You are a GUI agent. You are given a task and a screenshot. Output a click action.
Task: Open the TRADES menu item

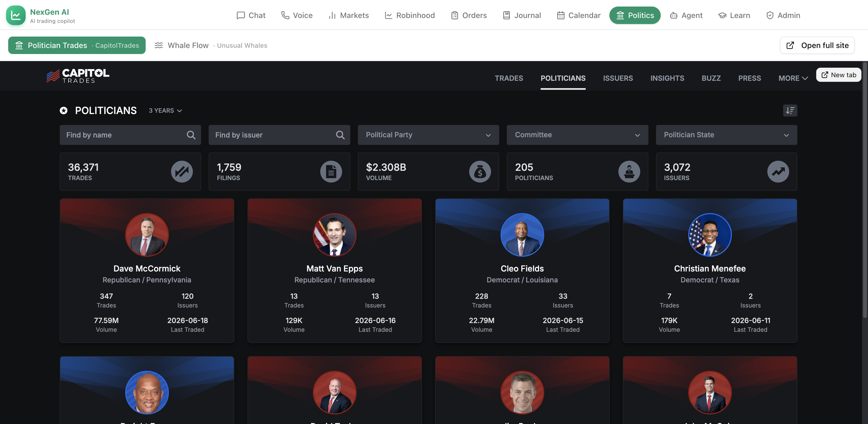[x=509, y=78]
